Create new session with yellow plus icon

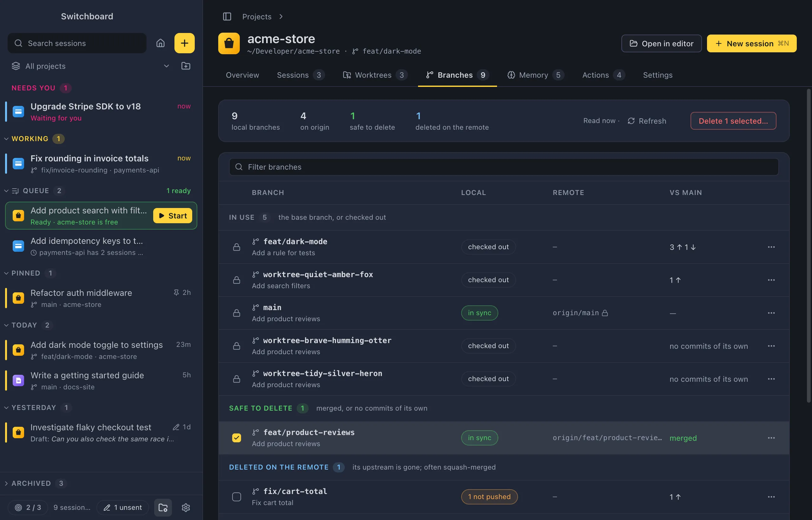pos(184,43)
